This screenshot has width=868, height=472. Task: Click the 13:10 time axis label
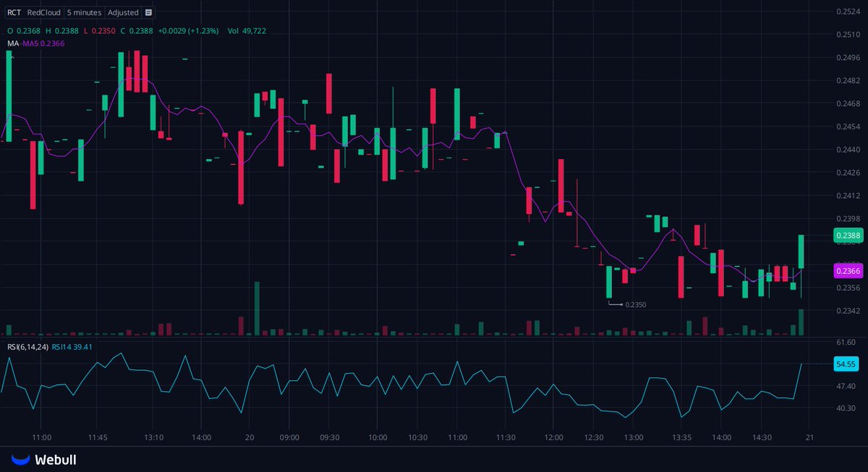pos(153,438)
